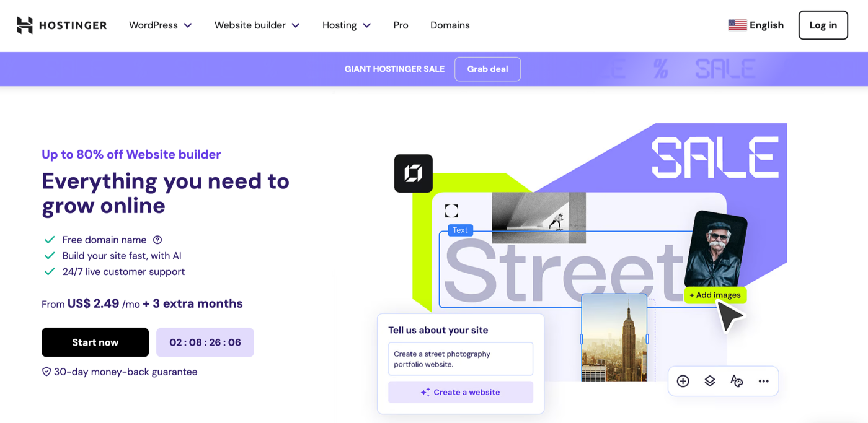
Task: Click the skateboarder grayscale photo
Action: [x=539, y=217]
